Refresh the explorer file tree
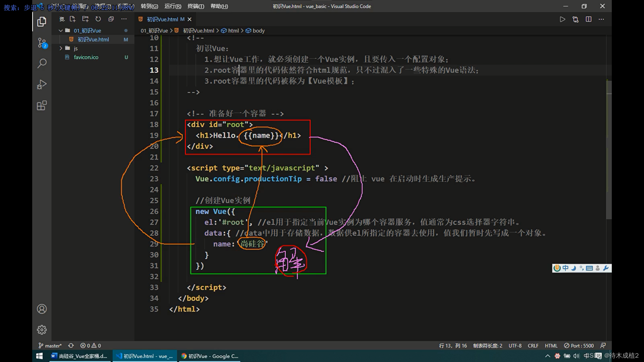 point(98,19)
